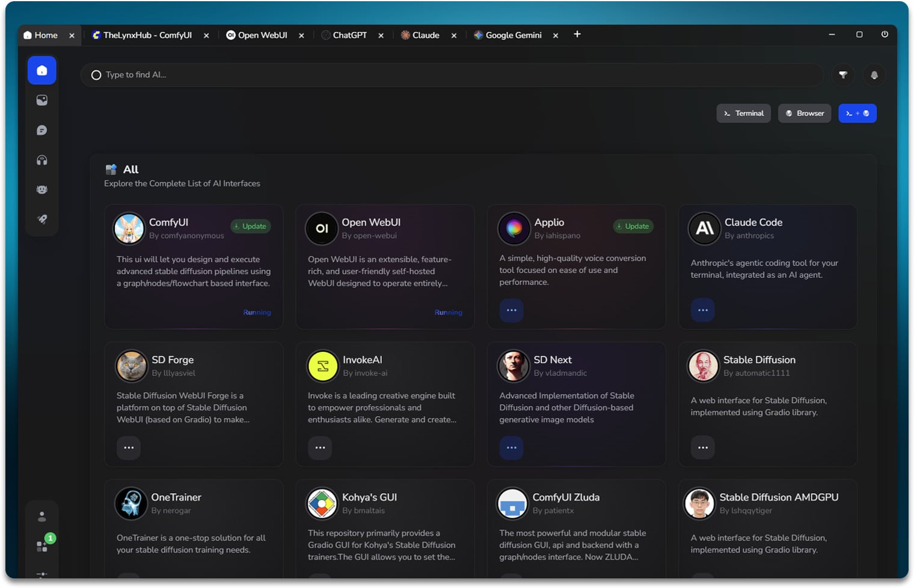Open the image generation category in sidebar
This screenshot has width=914, height=588.
tap(41, 100)
